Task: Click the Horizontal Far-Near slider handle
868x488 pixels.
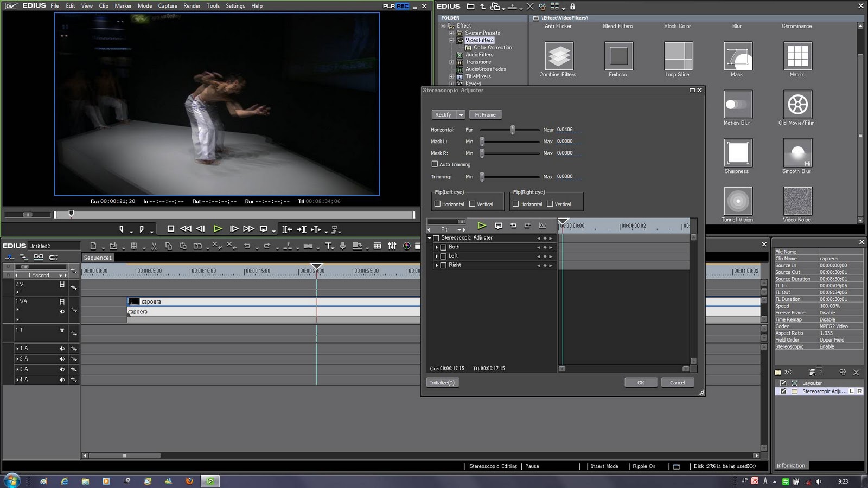Action: (x=513, y=130)
